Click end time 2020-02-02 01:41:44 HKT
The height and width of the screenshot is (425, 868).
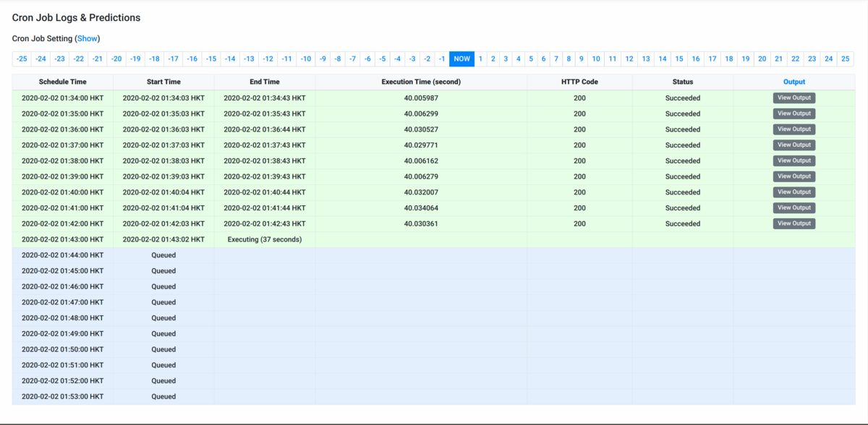coord(265,208)
